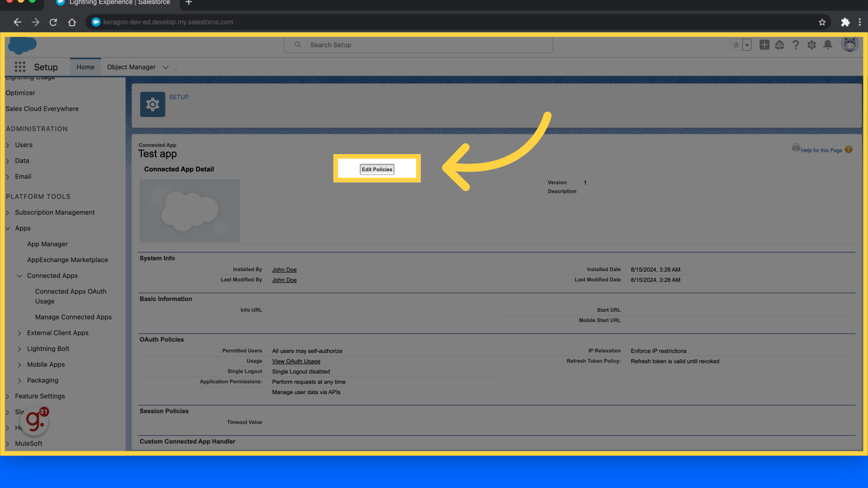
Task: Select Sales Cloud Everywhere in sidebar
Action: (x=42, y=108)
